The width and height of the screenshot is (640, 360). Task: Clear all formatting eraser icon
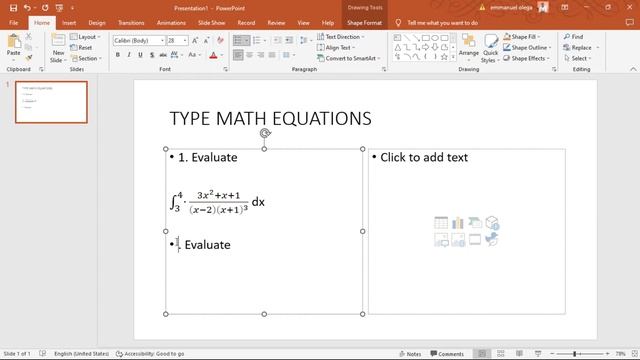(x=220, y=40)
